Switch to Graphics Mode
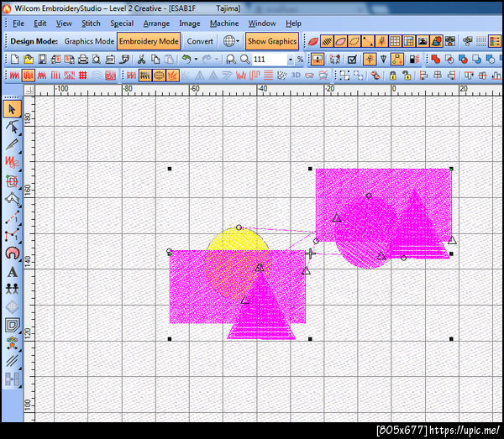Screen dimensions: 504x439 (89, 41)
